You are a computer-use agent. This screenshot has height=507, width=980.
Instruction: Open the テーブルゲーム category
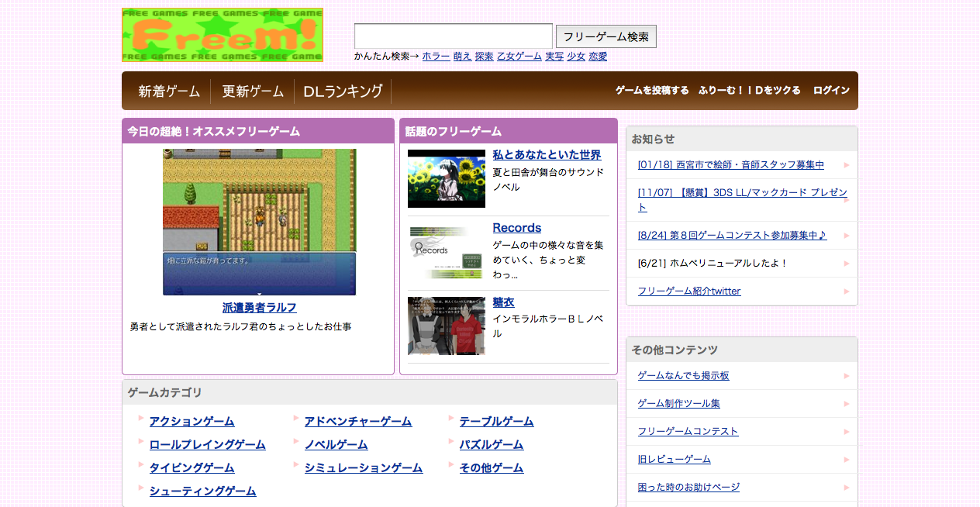[497, 422]
